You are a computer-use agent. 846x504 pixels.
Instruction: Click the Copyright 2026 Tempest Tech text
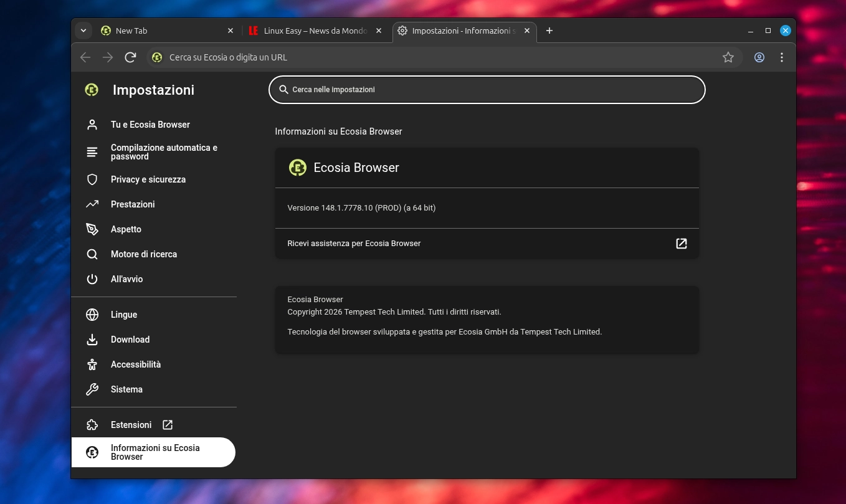click(x=394, y=312)
